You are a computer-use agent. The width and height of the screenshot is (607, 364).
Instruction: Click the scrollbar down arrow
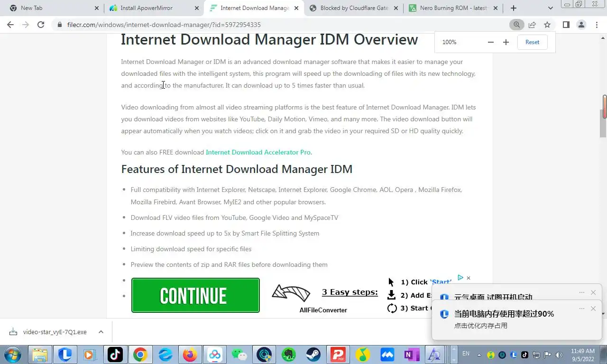tap(604, 314)
